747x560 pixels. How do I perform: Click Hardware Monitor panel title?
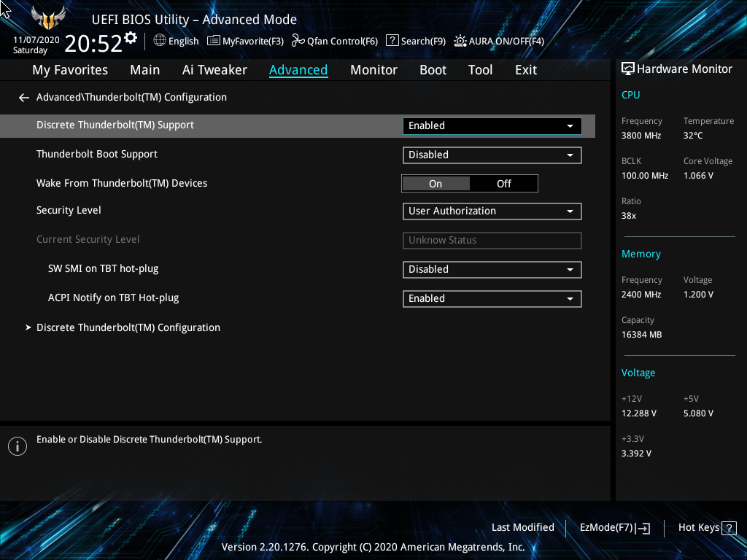coord(684,69)
